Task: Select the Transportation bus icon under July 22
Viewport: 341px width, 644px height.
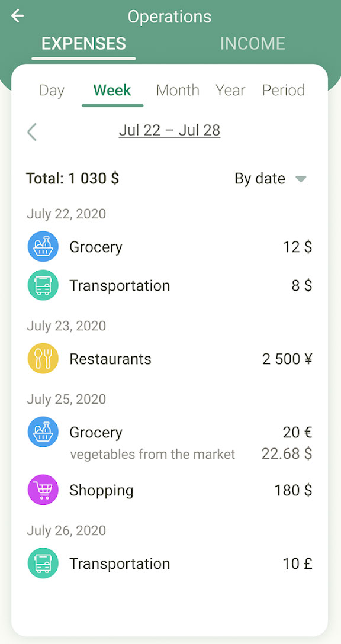Action: coord(43,285)
